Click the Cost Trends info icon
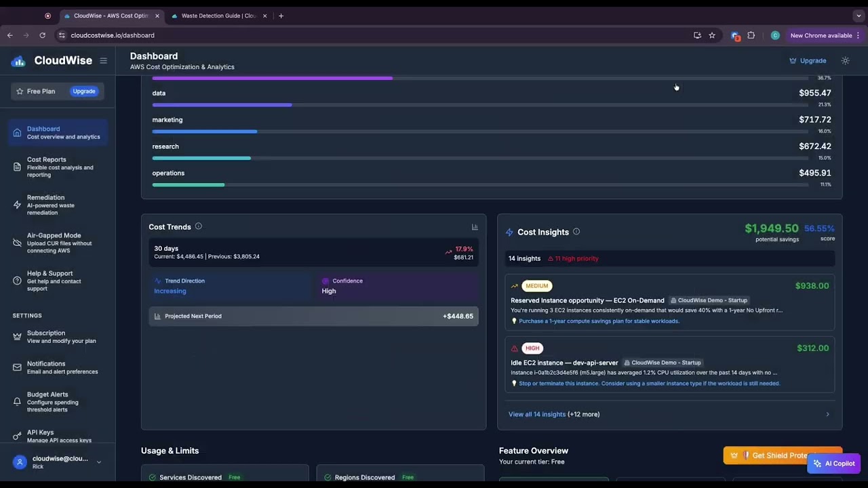Viewport: 868px width, 488px height. [198, 226]
